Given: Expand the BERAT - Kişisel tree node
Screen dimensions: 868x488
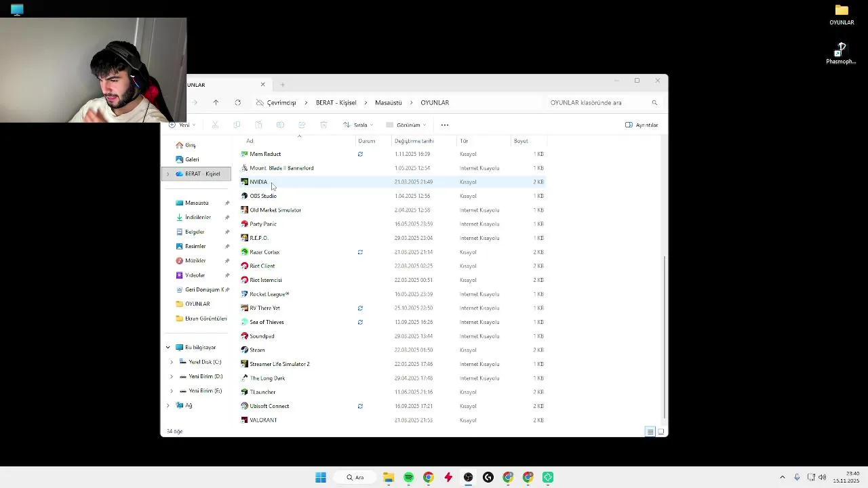Looking at the screenshot, I should pyautogui.click(x=167, y=174).
